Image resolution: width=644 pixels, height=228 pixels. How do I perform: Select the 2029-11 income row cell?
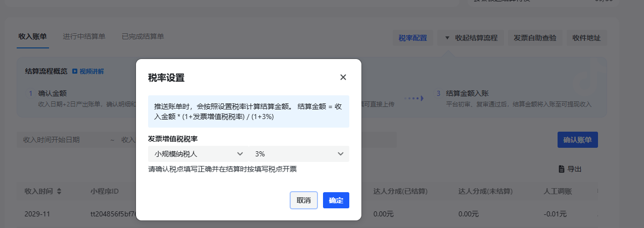click(x=37, y=214)
